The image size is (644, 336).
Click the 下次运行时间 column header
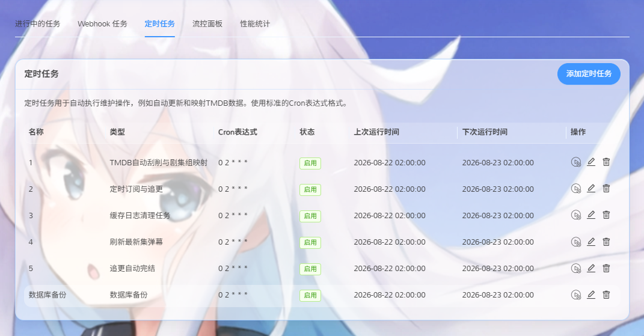(485, 132)
